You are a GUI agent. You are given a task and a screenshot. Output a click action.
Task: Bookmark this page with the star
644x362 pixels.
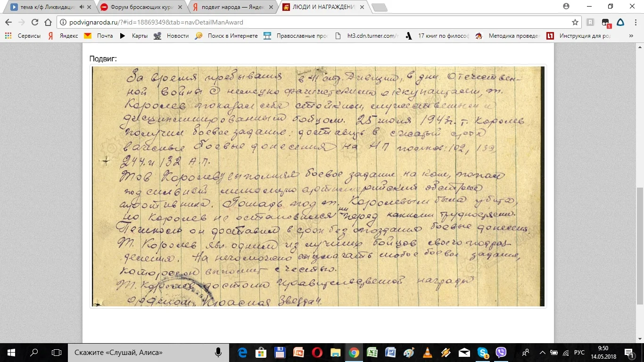(x=575, y=22)
